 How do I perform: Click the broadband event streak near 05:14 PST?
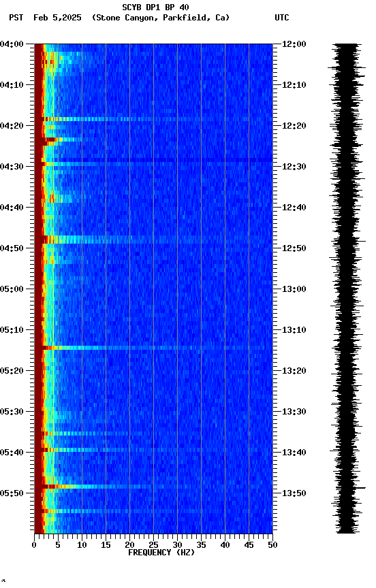[x=153, y=348]
